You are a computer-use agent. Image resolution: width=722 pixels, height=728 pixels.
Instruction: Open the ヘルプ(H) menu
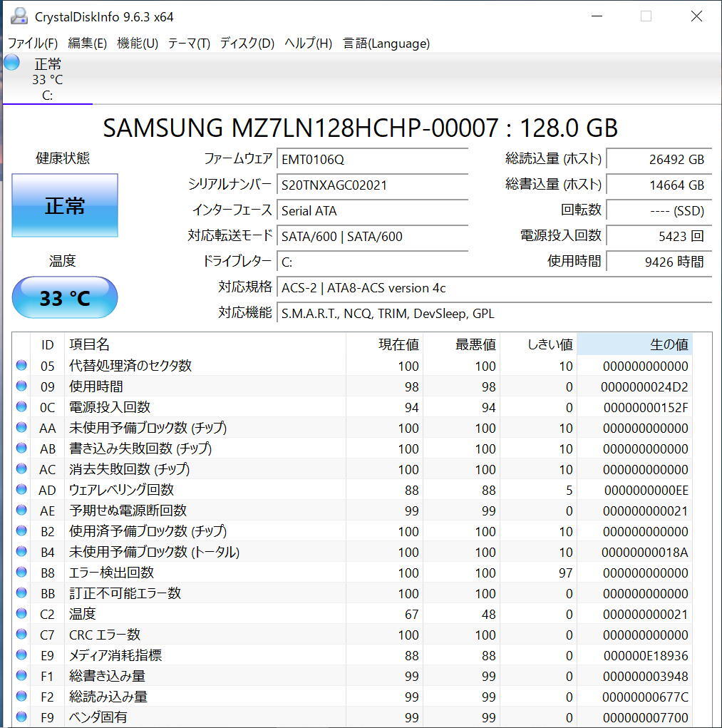[x=308, y=43]
